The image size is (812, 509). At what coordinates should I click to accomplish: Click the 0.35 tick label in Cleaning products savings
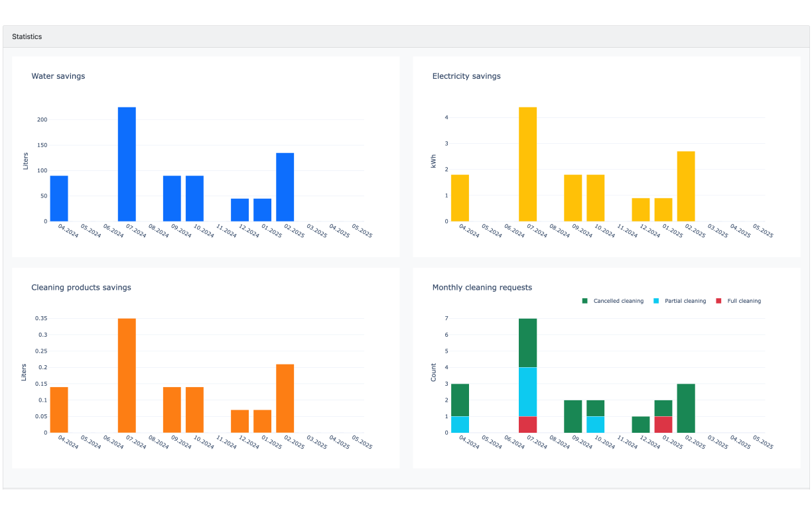41,319
